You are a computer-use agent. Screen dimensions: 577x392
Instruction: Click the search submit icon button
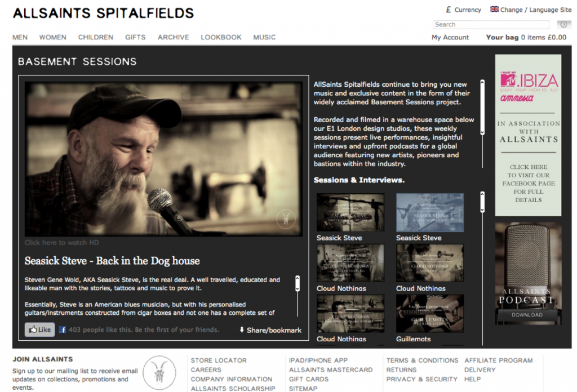click(563, 25)
